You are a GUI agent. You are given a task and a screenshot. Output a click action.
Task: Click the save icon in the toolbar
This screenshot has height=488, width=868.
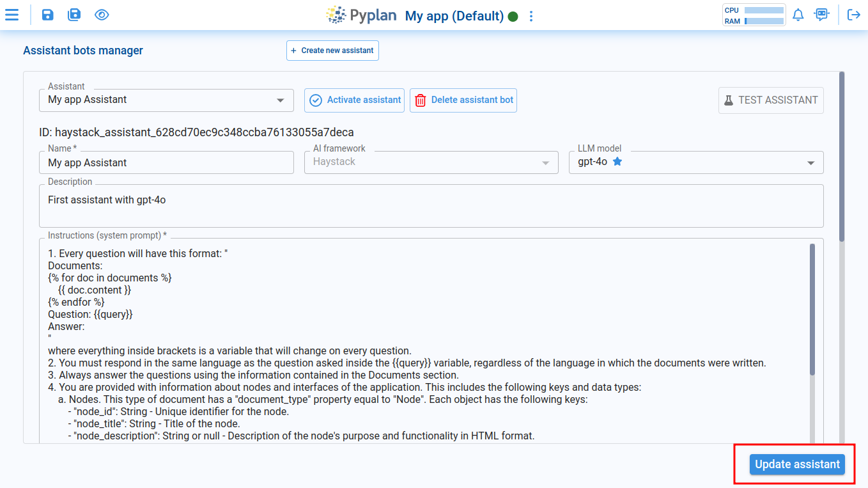click(47, 14)
